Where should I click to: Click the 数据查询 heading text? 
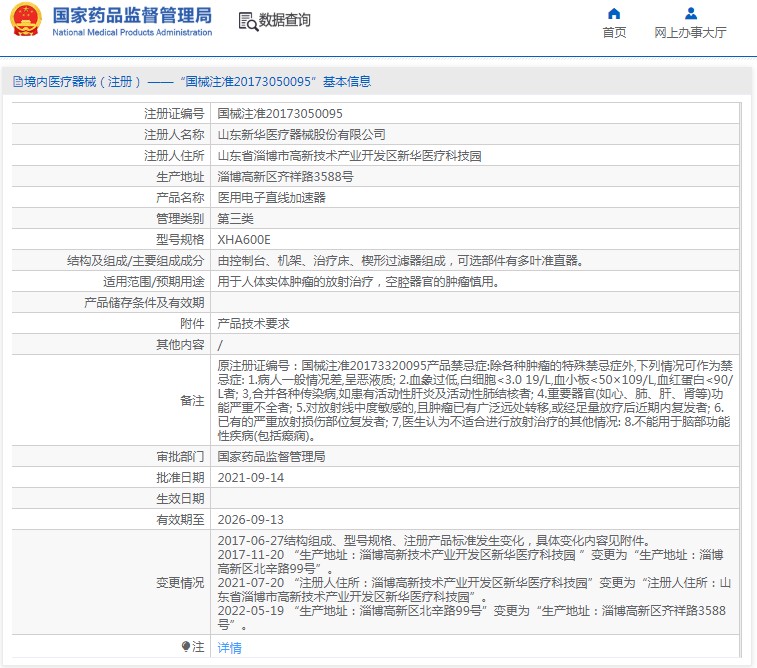pos(284,20)
